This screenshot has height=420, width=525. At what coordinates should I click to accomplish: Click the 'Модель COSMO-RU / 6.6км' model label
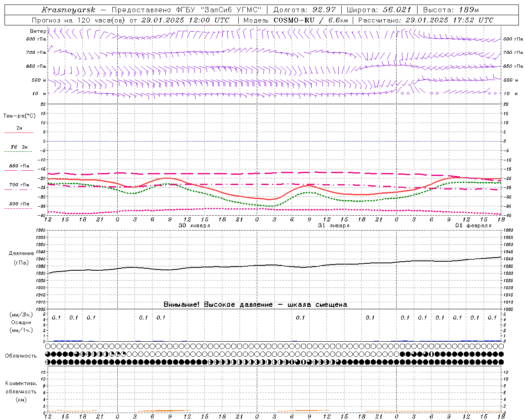(x=295, y=20)
